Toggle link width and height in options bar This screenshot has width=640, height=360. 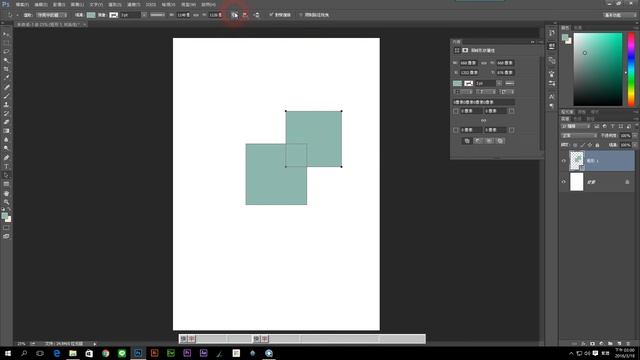pyautogui.click(x=196, y=15)
